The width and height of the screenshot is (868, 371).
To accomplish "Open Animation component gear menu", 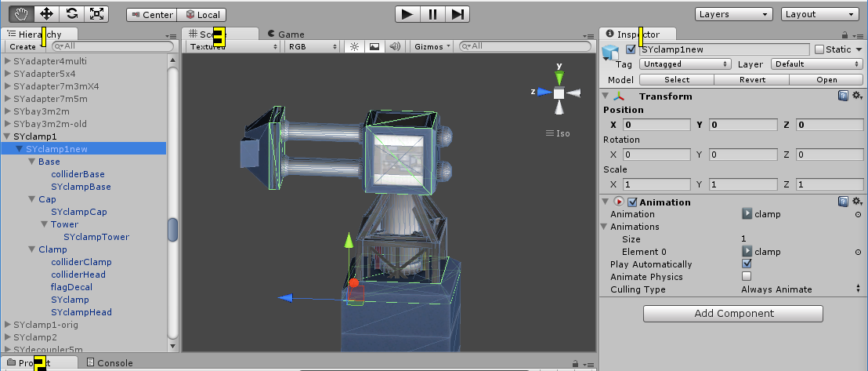I will pos(857,202).
